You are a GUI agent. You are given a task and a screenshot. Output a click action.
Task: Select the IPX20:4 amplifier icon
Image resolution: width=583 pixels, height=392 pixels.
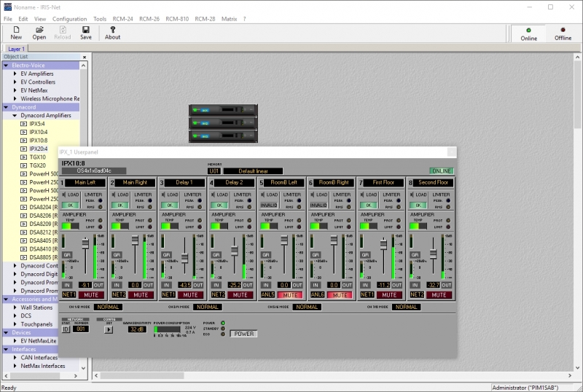(23, 149)
